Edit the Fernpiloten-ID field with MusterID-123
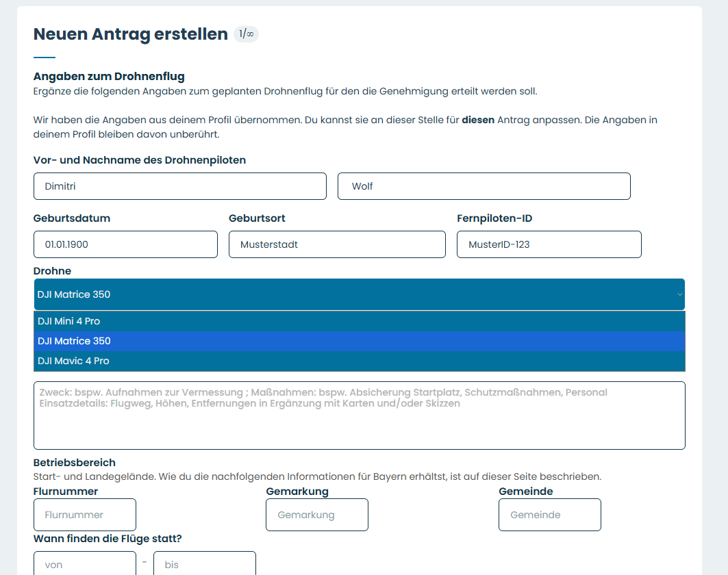Viewport: 728px width, 575px height. pos(549,244)
